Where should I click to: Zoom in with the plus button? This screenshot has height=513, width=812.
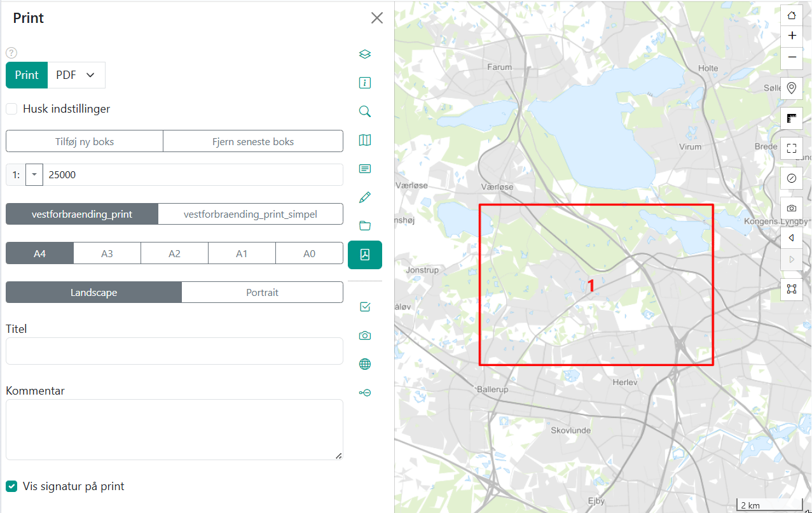[x=792, y=36]
